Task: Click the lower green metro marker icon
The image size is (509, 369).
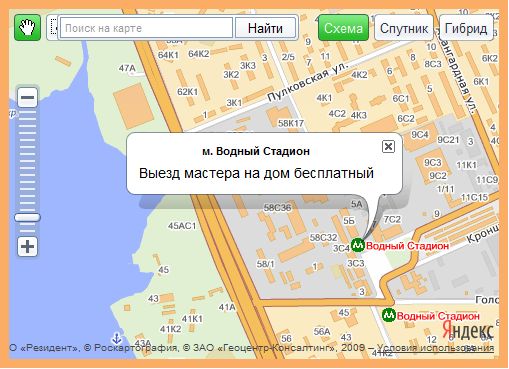Action: [389, 315]
